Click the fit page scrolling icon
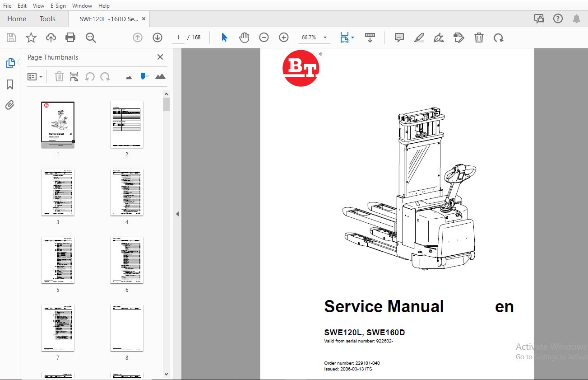This screenshot has height=380, width=588. tap(344, 38)
